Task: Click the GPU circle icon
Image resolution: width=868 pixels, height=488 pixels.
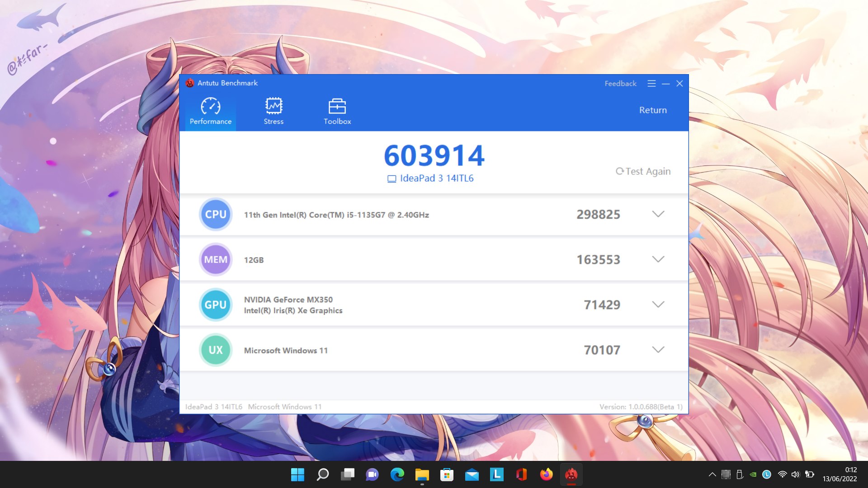Action: click(216, 305)
